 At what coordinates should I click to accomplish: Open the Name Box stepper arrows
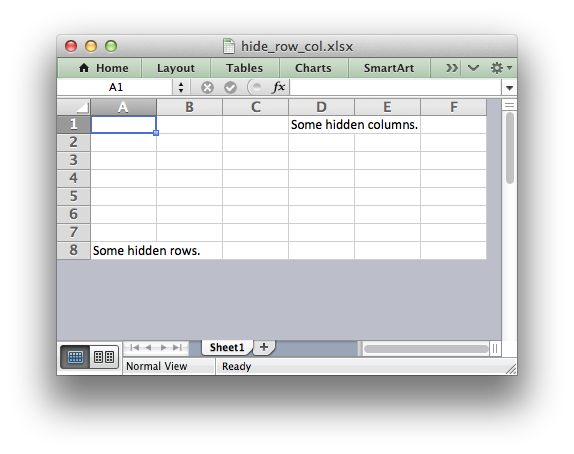[181, 88]
